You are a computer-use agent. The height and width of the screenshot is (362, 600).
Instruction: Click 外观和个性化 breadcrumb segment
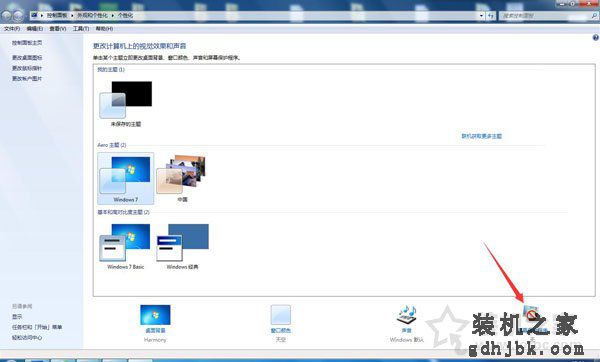tap(92, 16)
